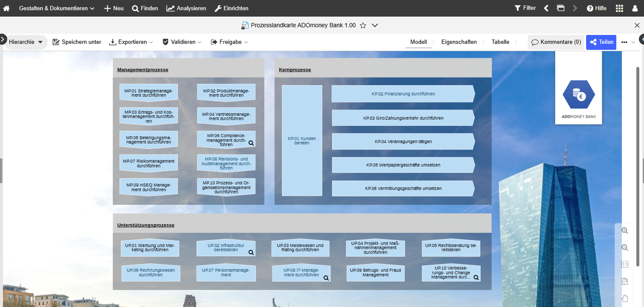Switch to the Tabelle tab
This screenshot has width=644, height=307.
500,42
